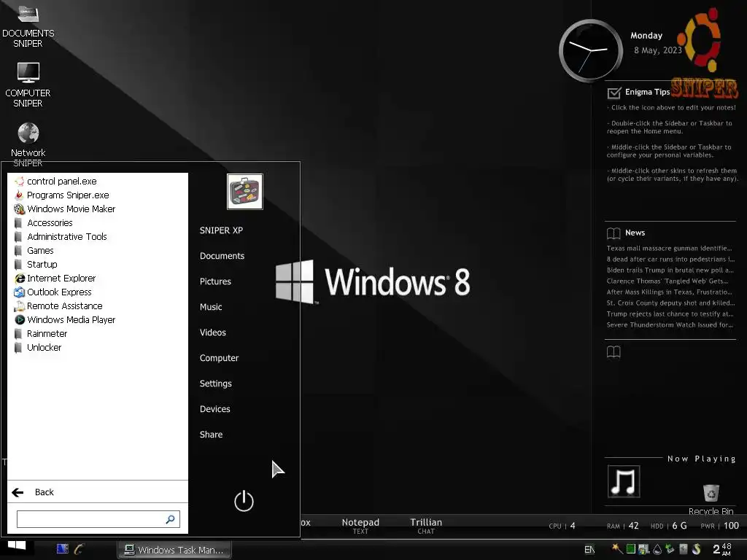Image resolution: width=747 pixels, height=560 pixels.
Task: Expand the Unlocker folder
Action: coord(38,347)
